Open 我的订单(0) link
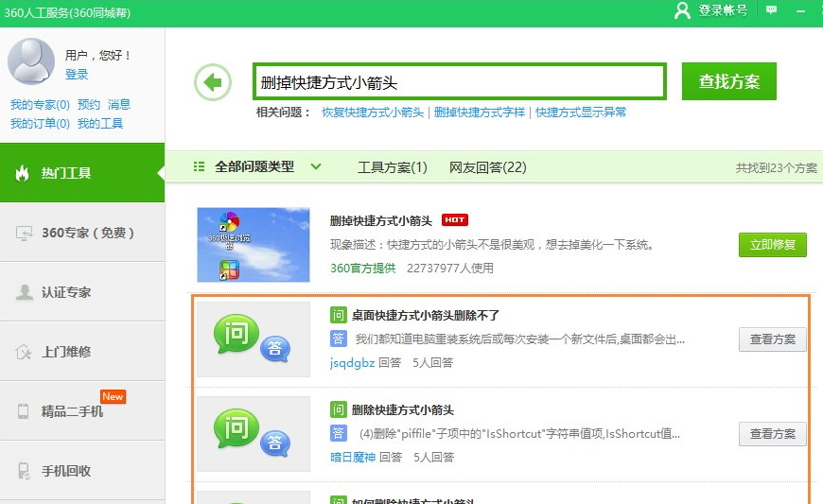This screenshot has width=823, height=504. pyautogui.click(x=40, y=123)
